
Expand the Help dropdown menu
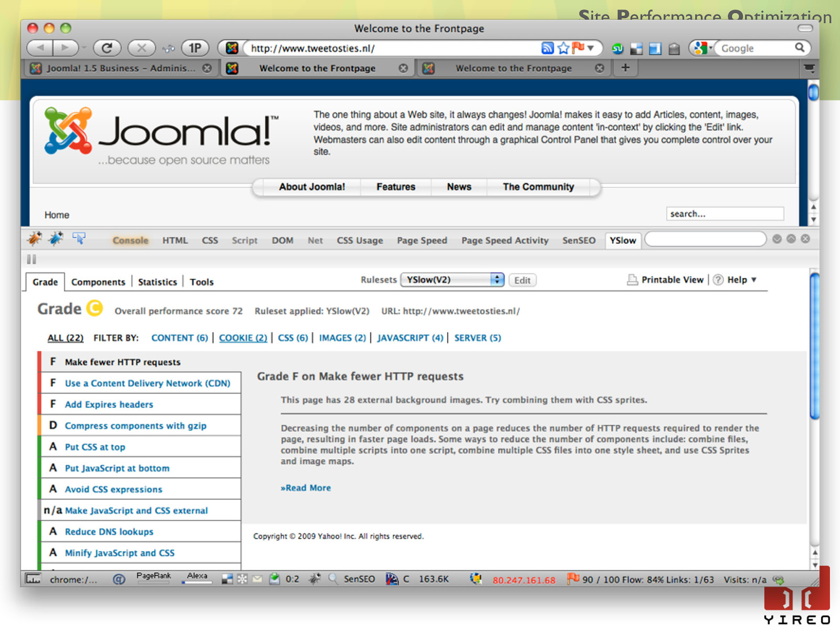pyautogui.click(x=742, y=280)
